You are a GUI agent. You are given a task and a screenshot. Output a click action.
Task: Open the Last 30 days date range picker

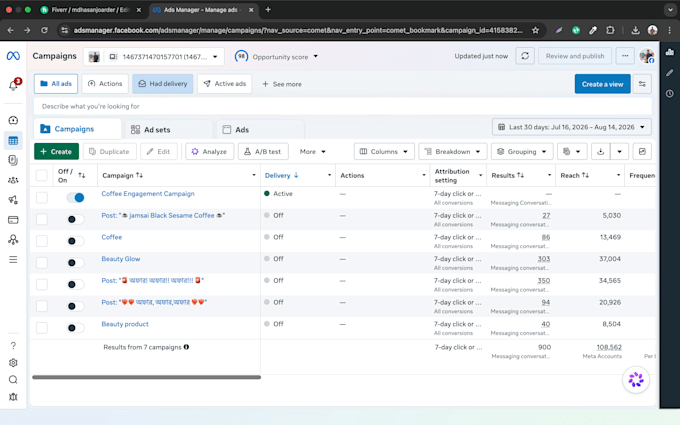[x=572, y=127]
